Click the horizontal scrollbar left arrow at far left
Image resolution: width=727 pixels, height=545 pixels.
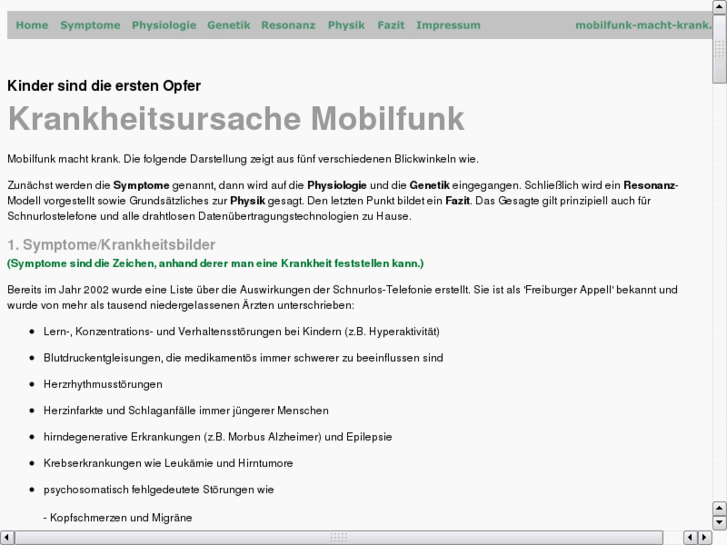[x=7, y=538]
